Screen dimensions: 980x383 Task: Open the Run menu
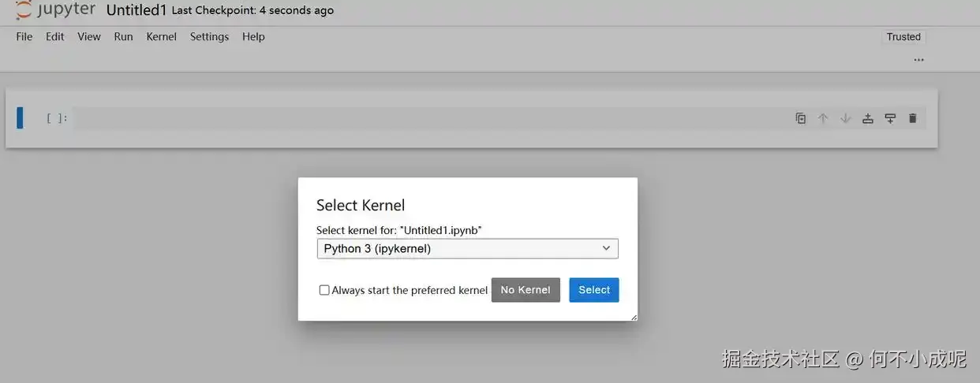click(x=123, y=36)
